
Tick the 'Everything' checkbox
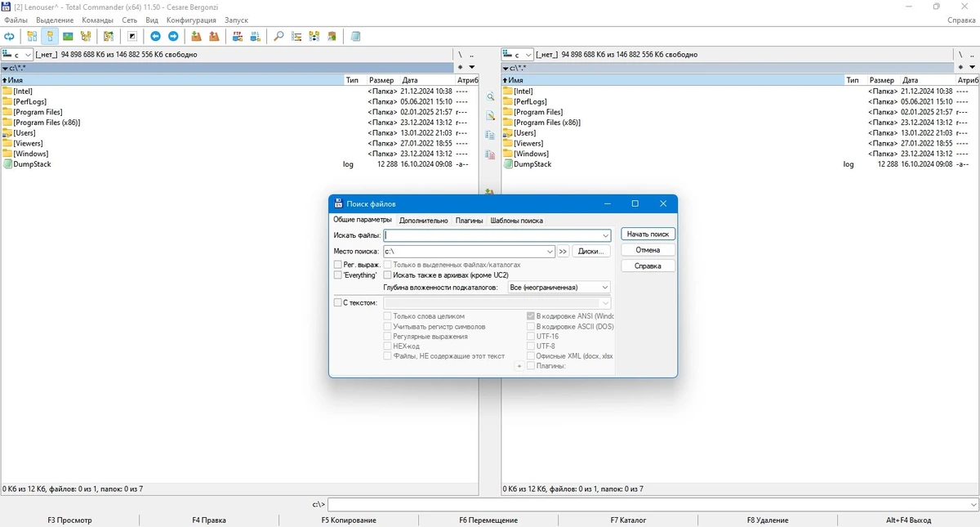(x=338, y=275)
